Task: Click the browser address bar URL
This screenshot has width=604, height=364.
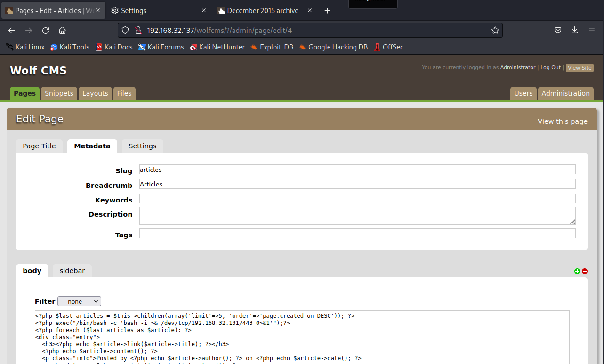Action: point(219,30)
